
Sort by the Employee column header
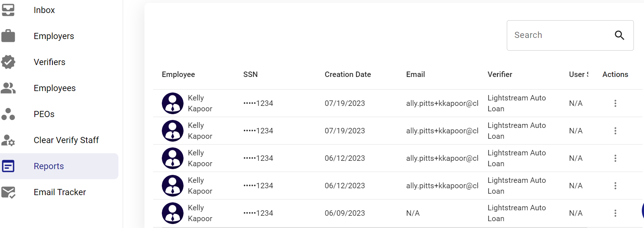point(178,74)
